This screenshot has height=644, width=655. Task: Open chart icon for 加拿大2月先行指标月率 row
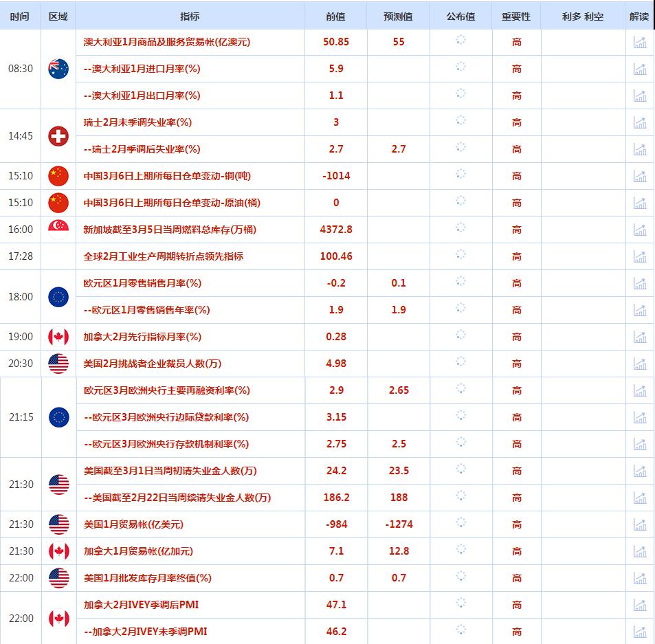click(x=640, y=337)
